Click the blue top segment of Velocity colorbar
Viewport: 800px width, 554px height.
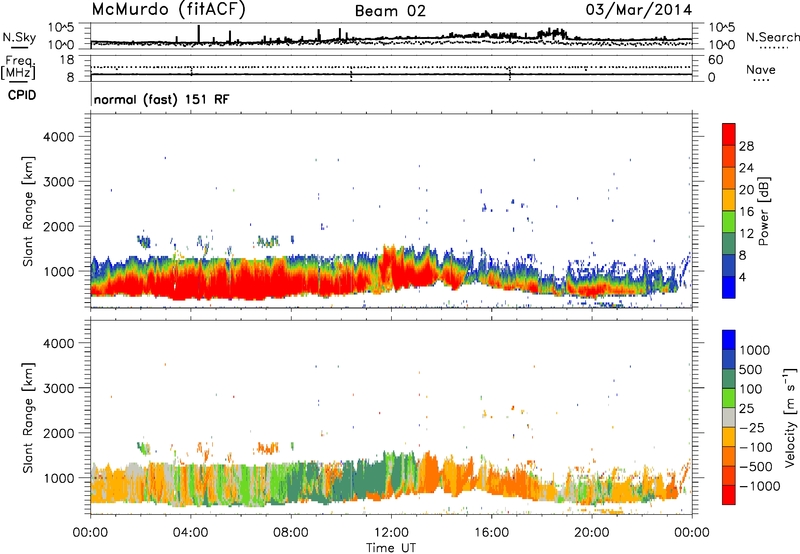pos(729,340)
